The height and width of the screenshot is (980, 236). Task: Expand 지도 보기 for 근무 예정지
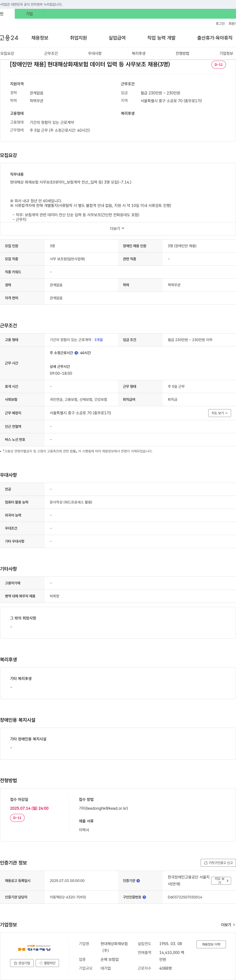point(220,413)
